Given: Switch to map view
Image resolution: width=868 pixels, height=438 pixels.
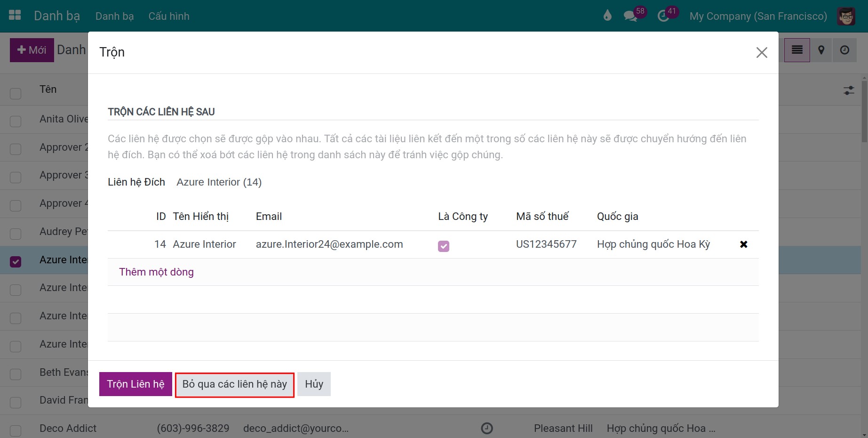Looking at the screenshot, I should (821, 50).
